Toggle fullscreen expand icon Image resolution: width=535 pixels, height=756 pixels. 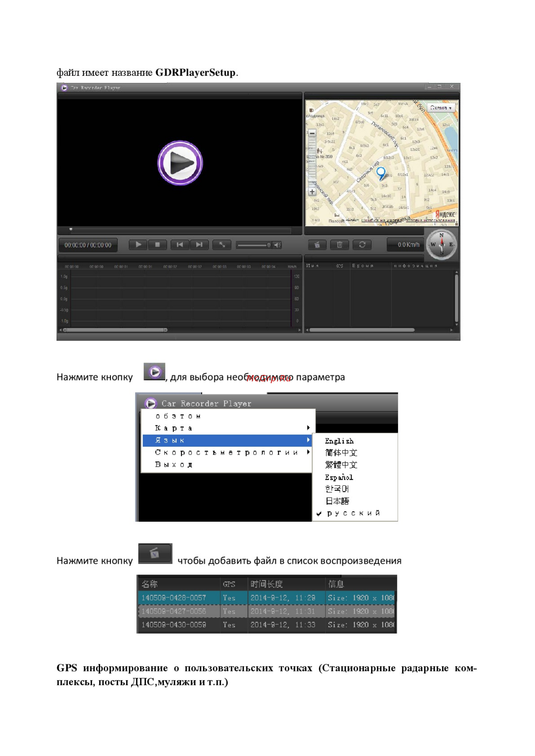(x=222, y=245)
